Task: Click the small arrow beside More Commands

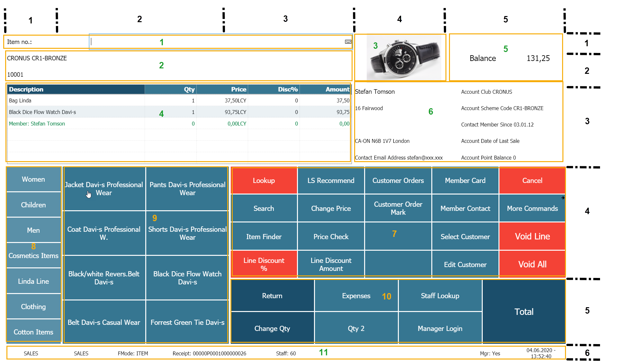Action: (x=563, y=198)
